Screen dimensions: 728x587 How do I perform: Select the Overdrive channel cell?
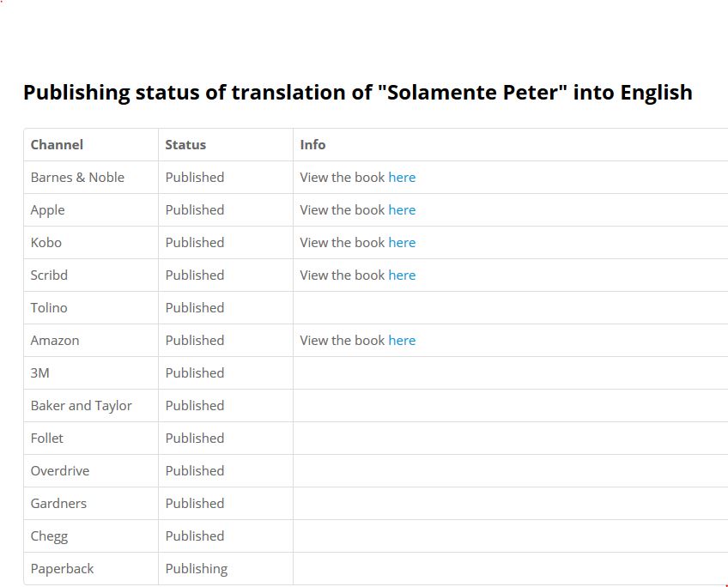pos(60,471)
